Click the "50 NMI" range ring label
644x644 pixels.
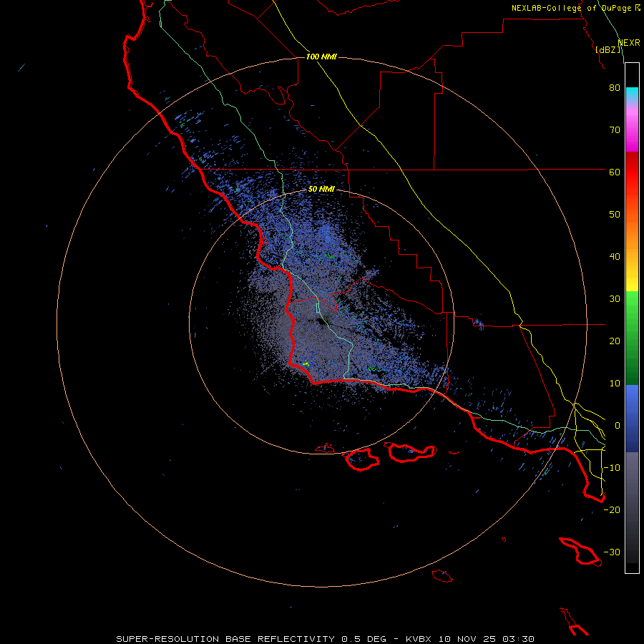pyautogui.click(x=321, y=190)
